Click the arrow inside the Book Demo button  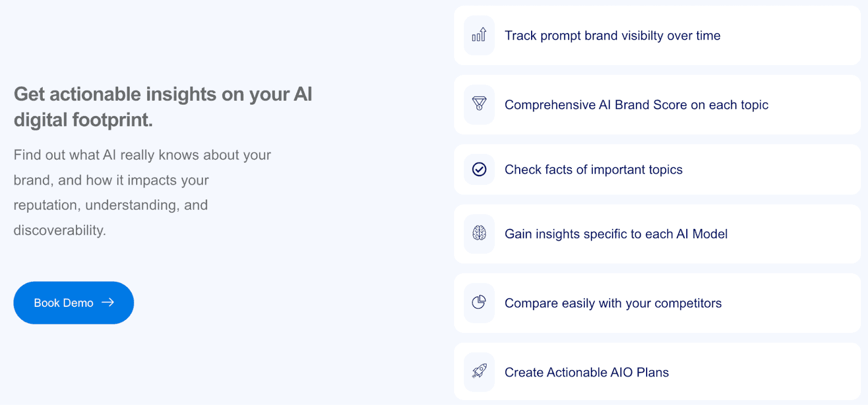click(108, 303)
